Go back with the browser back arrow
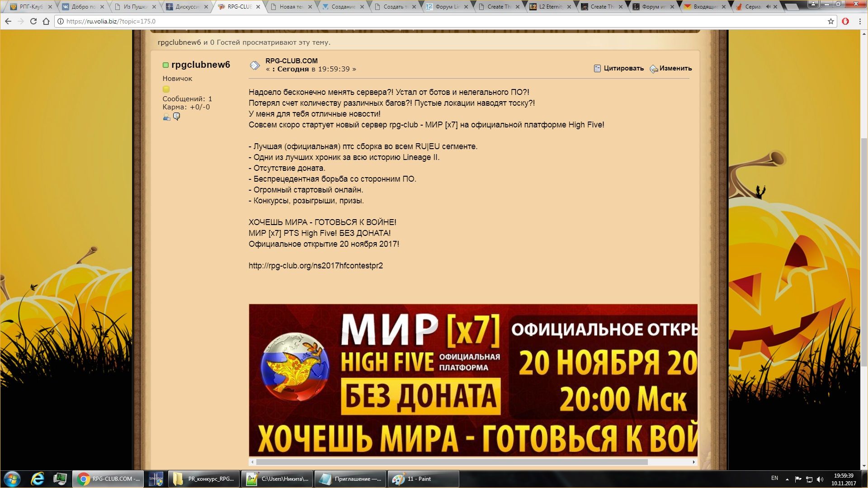Image resolution: width=868 pixels, height=488 pixels. [x=8, y=21]
